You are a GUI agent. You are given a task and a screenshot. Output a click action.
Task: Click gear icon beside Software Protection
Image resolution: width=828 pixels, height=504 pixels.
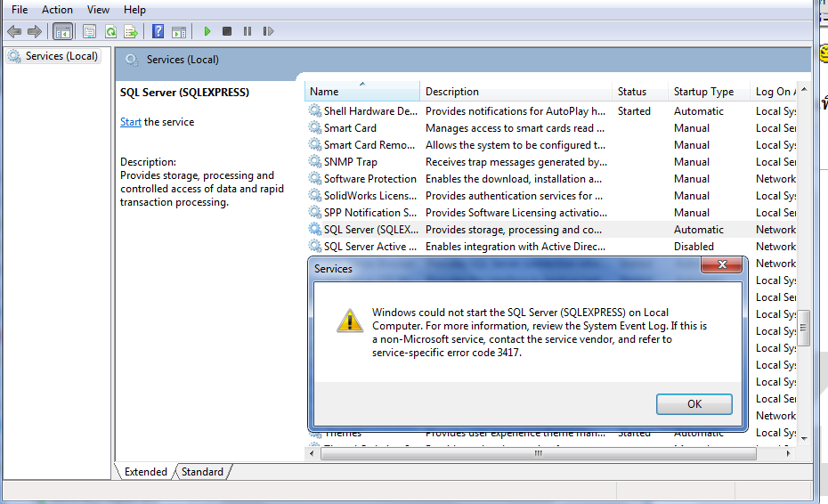(x=315, y=178)
